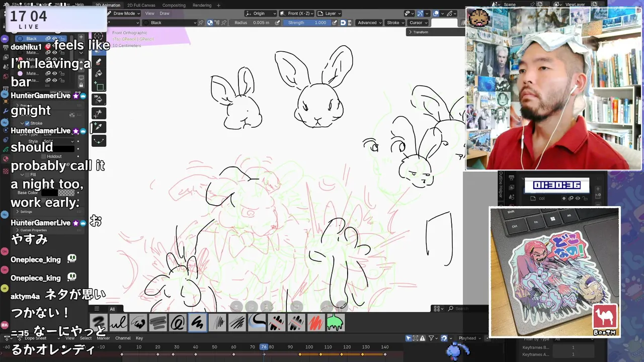Screen dimensions: 644x362
Task: Click the warning errors-only icon in timeline
Action: (x=424, y=338)
